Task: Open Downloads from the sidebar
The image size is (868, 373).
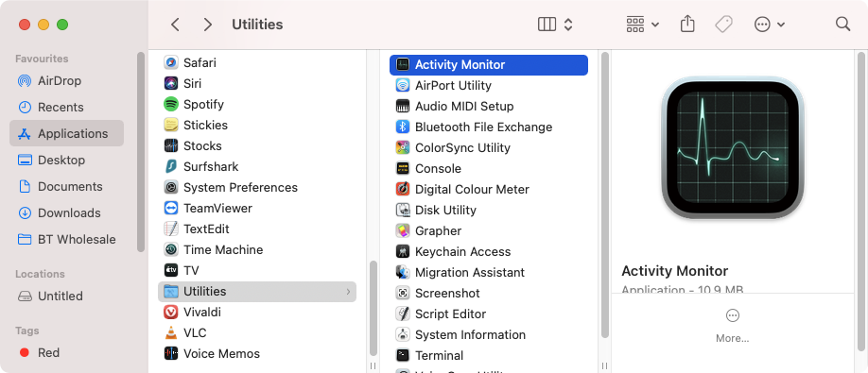Action: tap(66, 213)
